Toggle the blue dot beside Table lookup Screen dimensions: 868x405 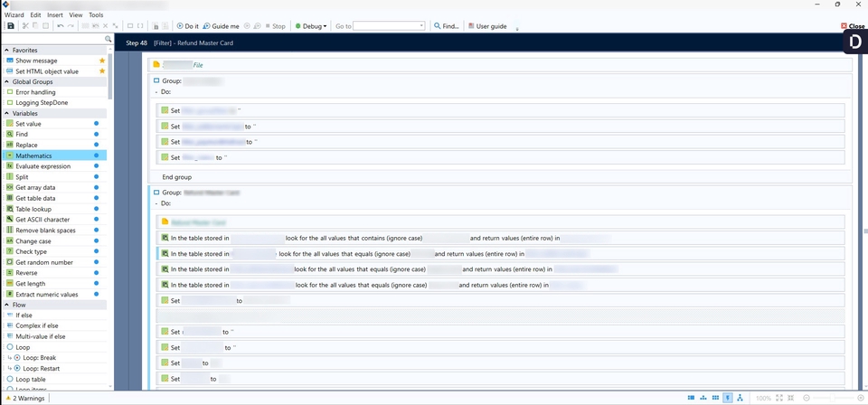click(x=97, y=209)
